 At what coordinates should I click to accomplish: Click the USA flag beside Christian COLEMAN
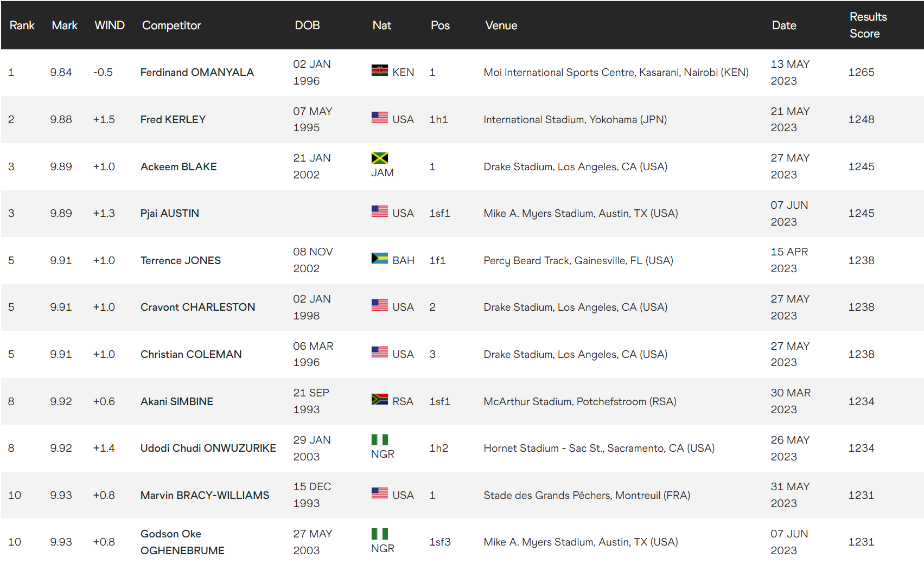[x=379, y=352]
